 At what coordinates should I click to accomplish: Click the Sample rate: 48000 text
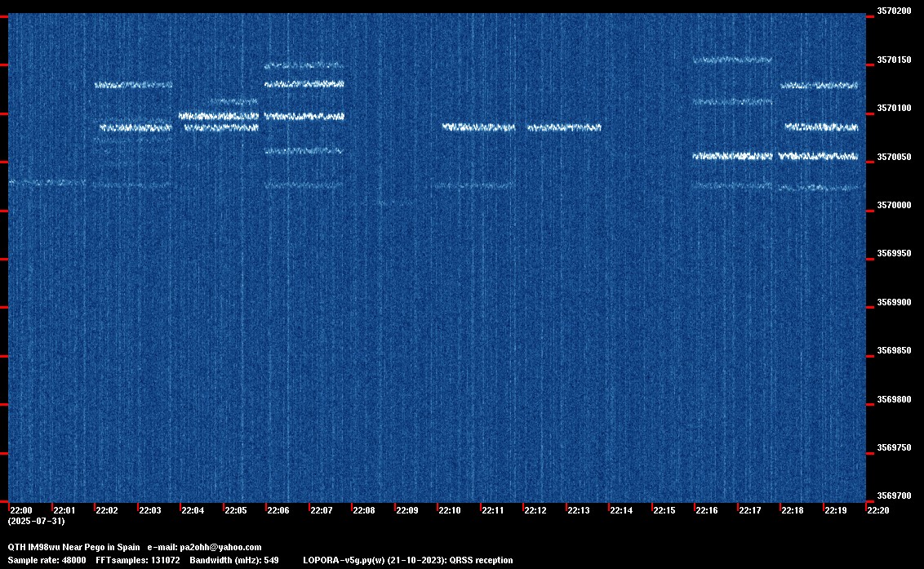47,560
